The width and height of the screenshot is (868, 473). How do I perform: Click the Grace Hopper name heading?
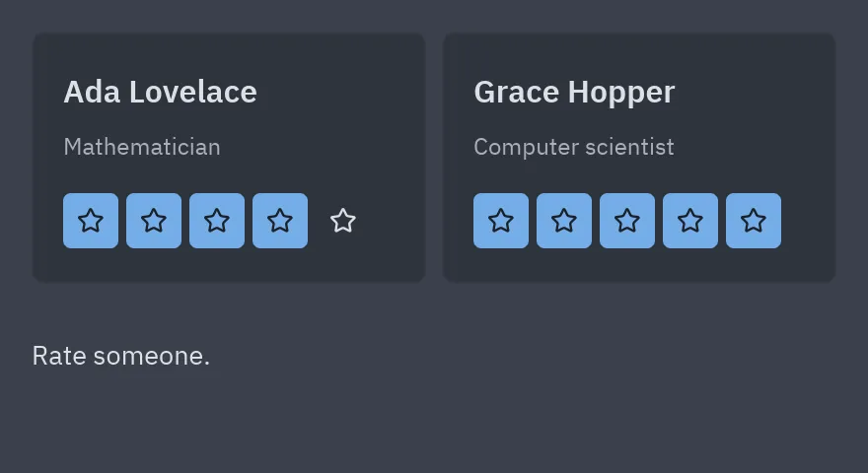pyautogui.click(x=574, y=92)
